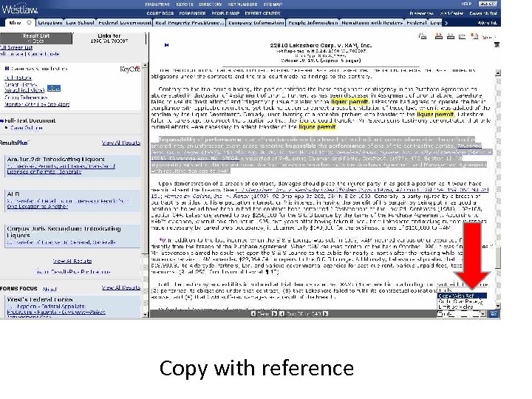
Task: Close the Ohio tab with its X
Action: coord(29,23)
